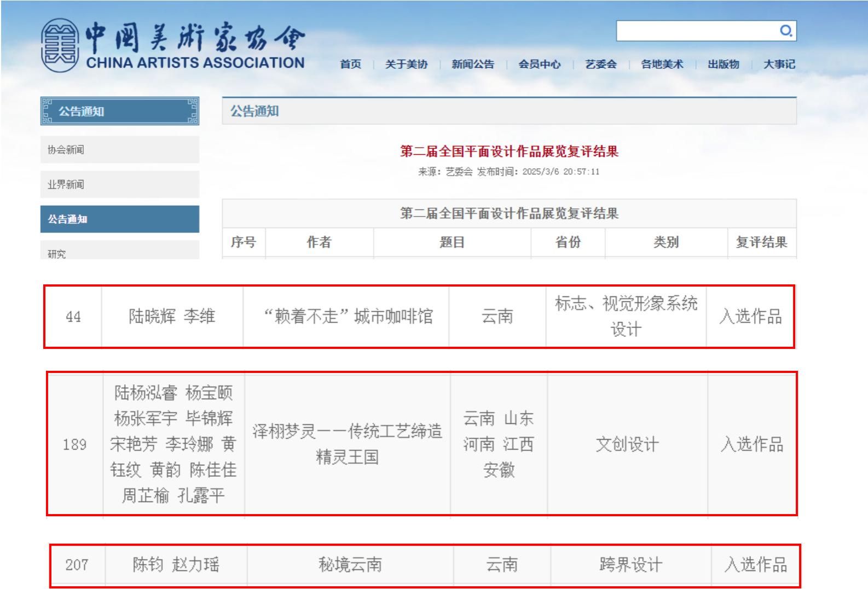This screenshot has height=589, width=868.
Task: Open the 首页 navigation menu item
Action: click(x=351, y=65)
